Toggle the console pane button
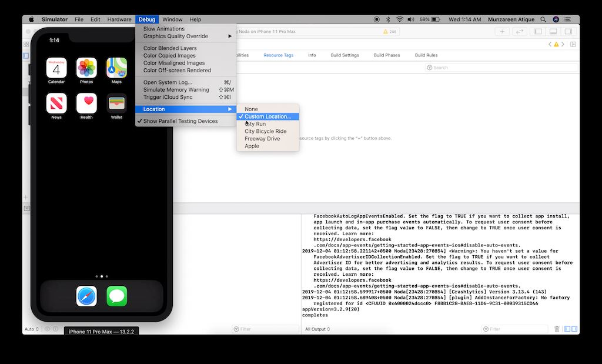The width and height of the screenshot is (602, 364). [x=574, y=329]
